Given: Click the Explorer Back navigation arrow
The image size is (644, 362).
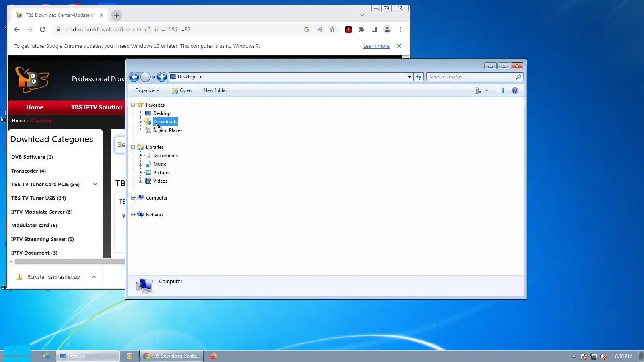Looking at the screenshot, I should tap(134, 77).
